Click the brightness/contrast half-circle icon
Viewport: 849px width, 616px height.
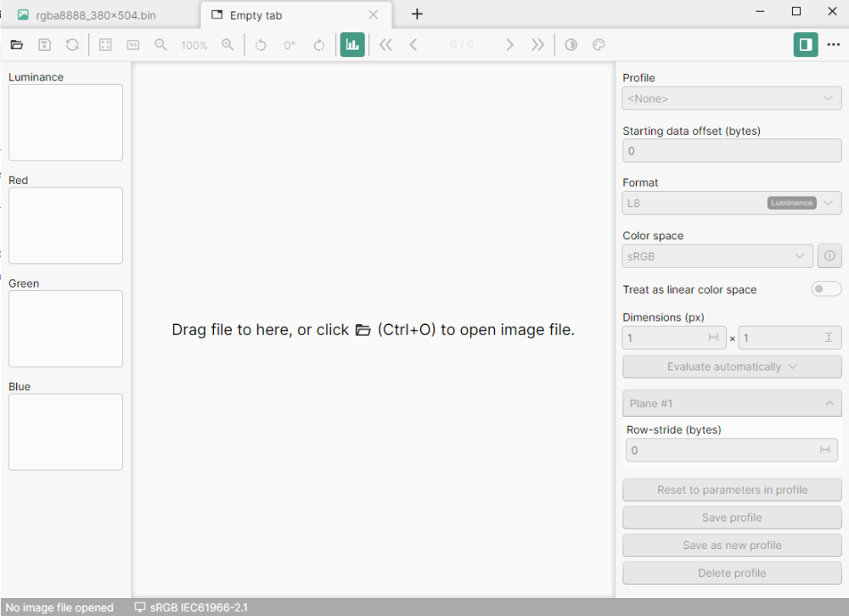[571, 45]
